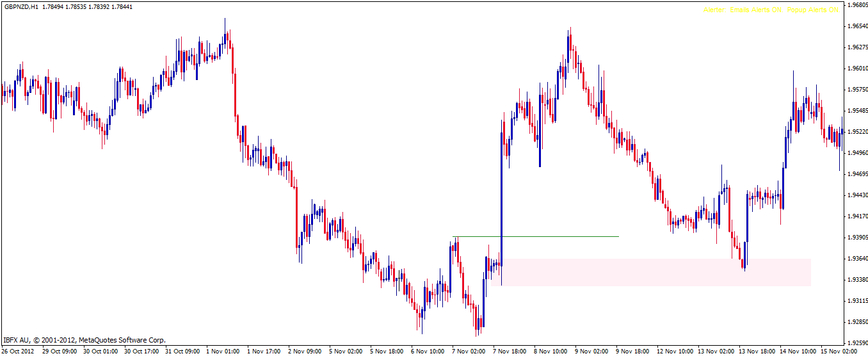Image resolution: width=868 pixels, height=356 pixels.
Task: Click the MetaQuotes Software Corp. copyright text
Action: pyautogui.click(x=122, y=340)
